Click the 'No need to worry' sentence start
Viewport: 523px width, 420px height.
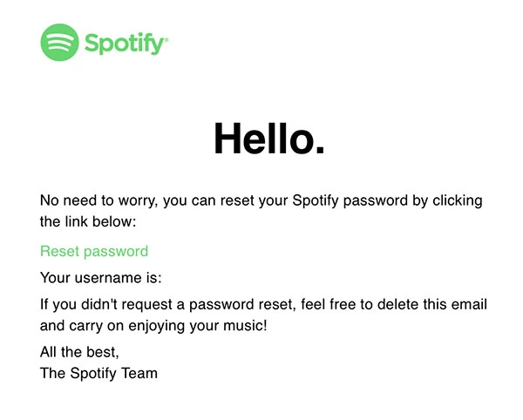coord(98,200)
